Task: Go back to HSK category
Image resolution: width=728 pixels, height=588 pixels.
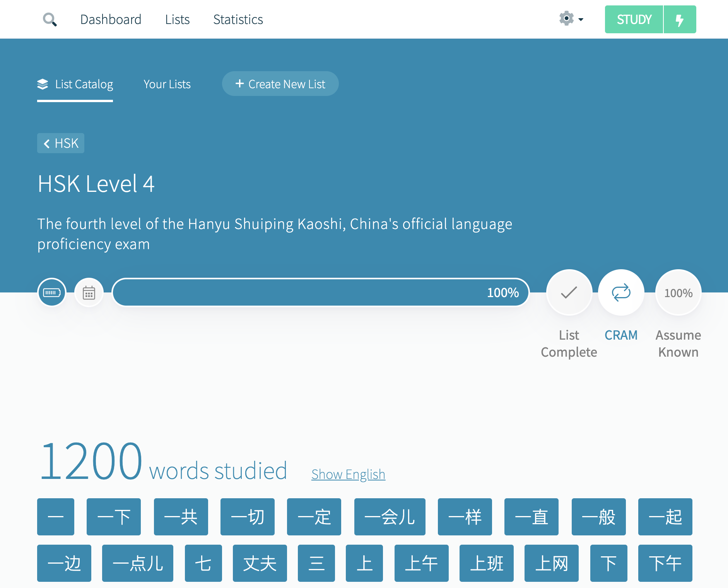Action: (x=61, y=143)
